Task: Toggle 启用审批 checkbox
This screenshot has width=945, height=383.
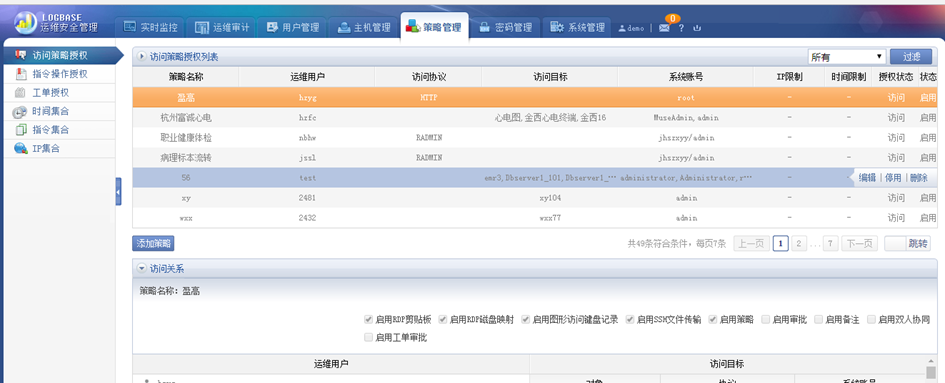Action: [765, 320]
